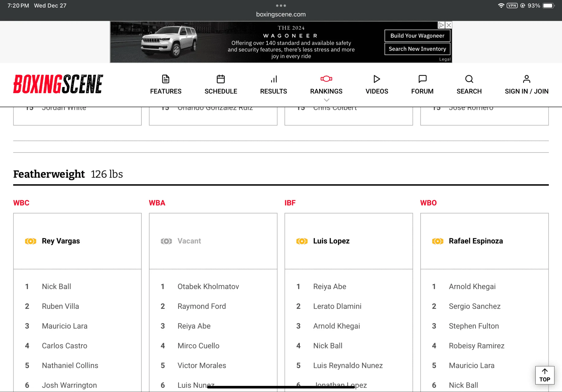Screen dimensions: 562x392
Task: Open IBF champion Luis Lopez
Action: 331,241
